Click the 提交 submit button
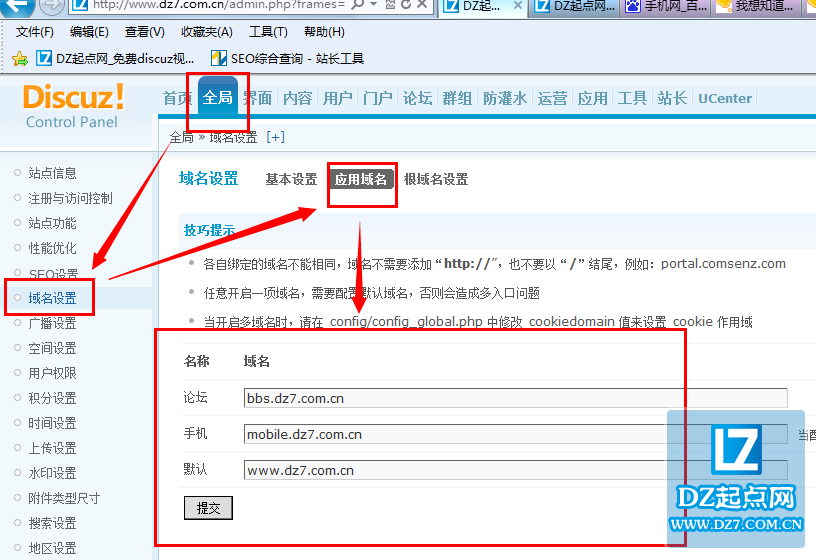816x560 pixels. (x=208, y=508)
